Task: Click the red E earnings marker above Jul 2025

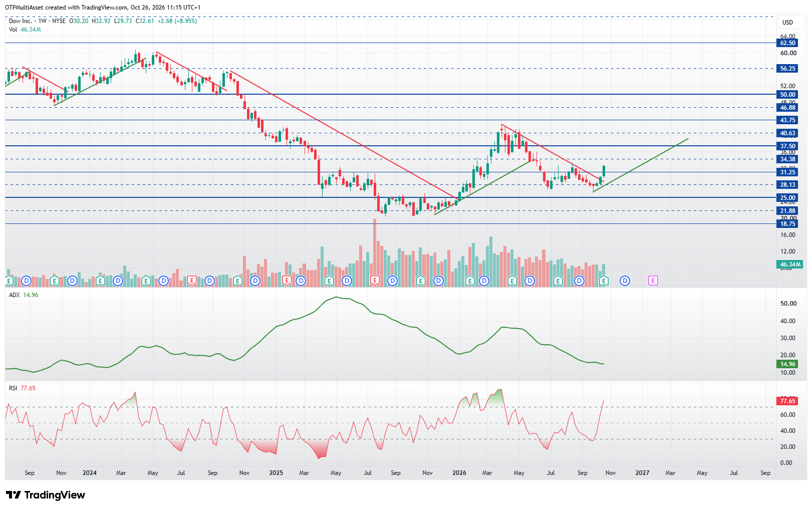Action: tap(375, 281)
